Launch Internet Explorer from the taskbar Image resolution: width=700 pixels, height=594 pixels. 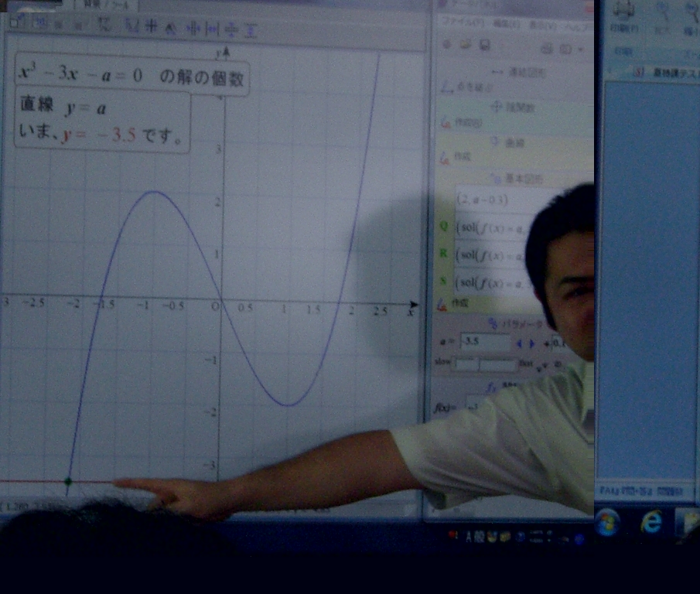click(651, 522)
